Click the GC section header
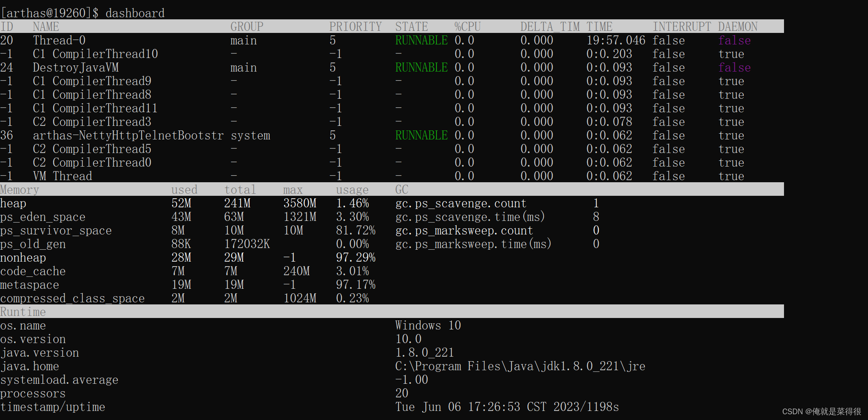Screen dimensions: 868x420 tap(402, 190)
